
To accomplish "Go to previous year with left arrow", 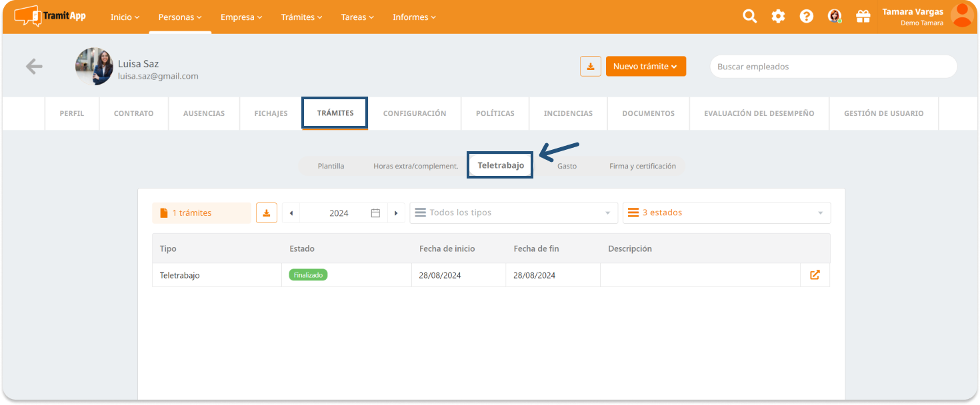I will point(291,213).
